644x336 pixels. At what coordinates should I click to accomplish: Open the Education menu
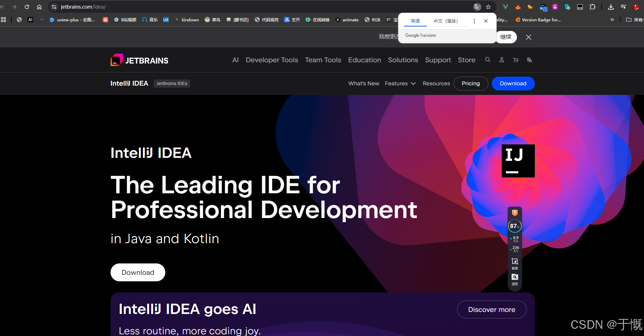coord(365,60)
